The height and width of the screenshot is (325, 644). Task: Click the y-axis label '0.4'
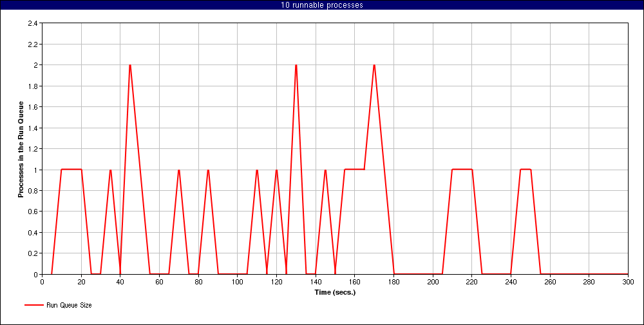pos(33,232)
